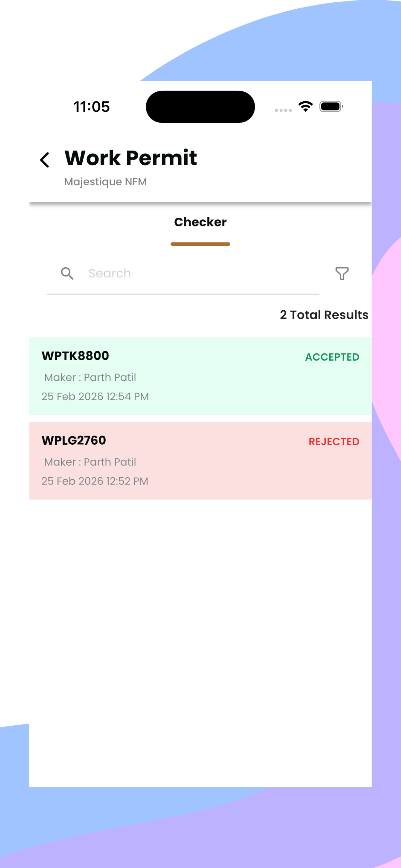
Task: Tap the 11:05 clock in status bar
Action: pos(92,107)
